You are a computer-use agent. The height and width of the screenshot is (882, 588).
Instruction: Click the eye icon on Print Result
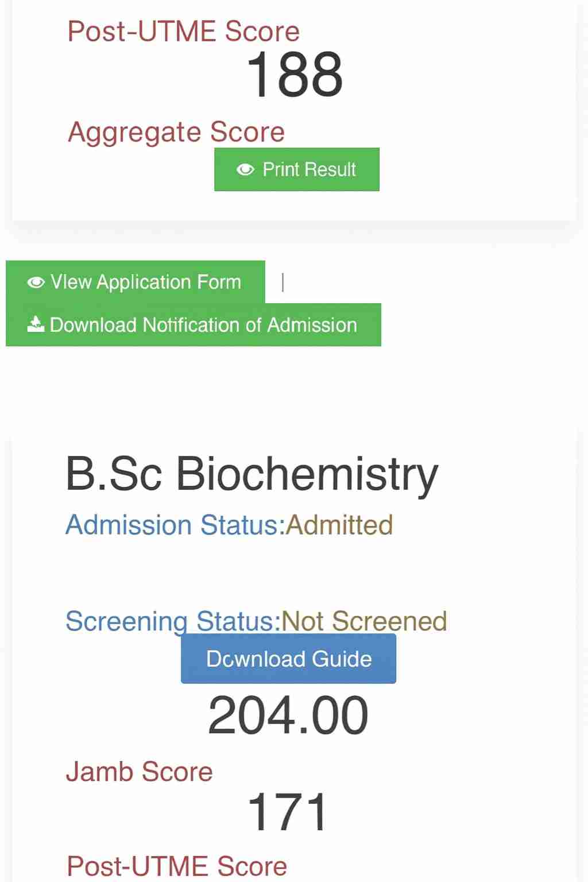coord(245,169)
